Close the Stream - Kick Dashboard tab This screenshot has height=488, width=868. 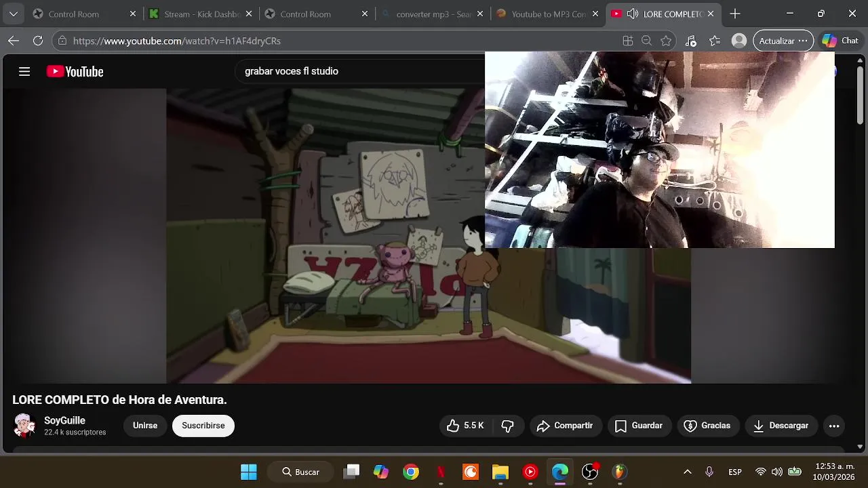pos(249,14)
